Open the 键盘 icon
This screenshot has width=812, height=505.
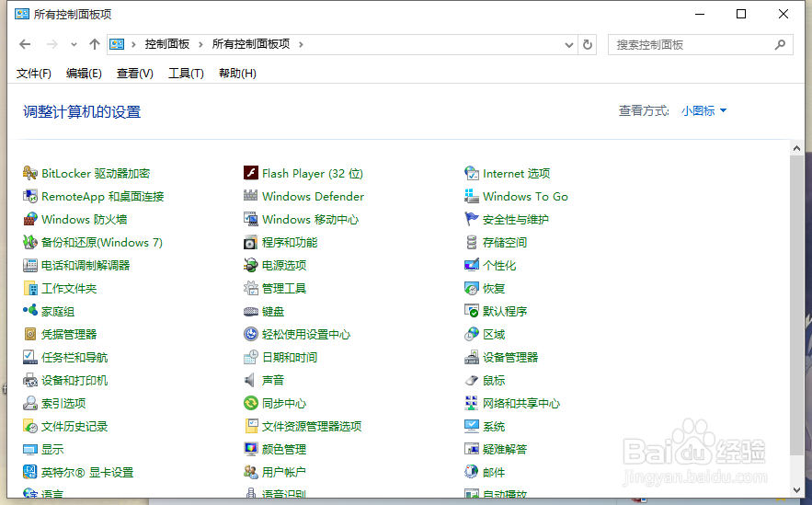tap(251, 311)
